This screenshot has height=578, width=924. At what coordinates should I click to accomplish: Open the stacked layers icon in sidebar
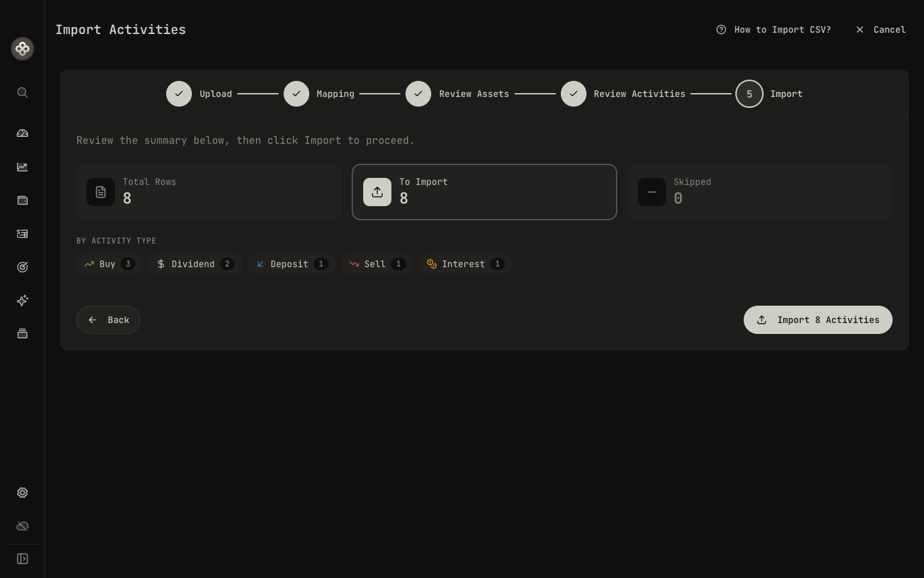(22, 334)
